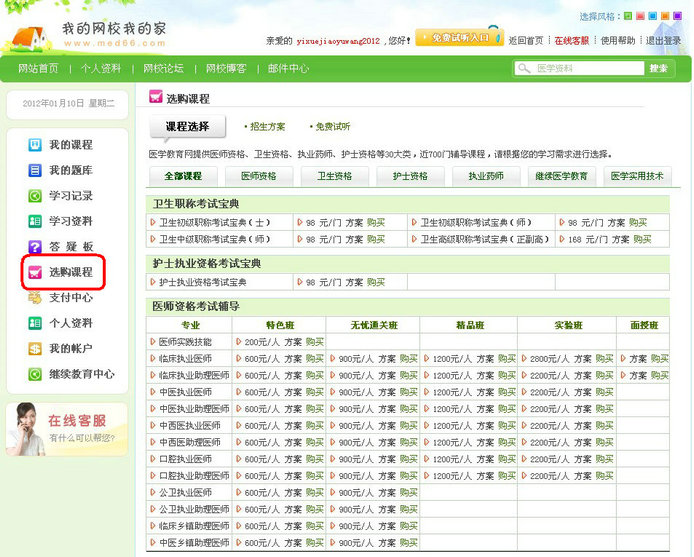Switch to the 医师资格 tab
The height and width of the screenshot is (557, 694).
coord(258,176)
